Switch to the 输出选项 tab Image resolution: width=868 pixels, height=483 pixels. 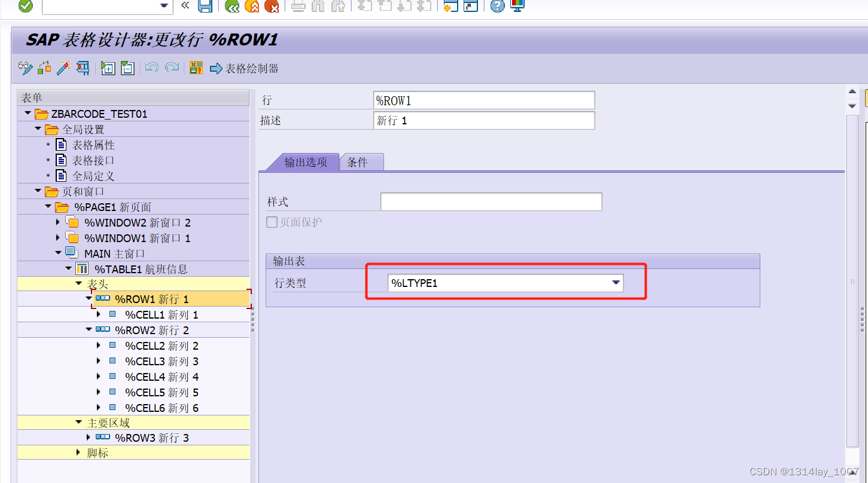(305, 162)
